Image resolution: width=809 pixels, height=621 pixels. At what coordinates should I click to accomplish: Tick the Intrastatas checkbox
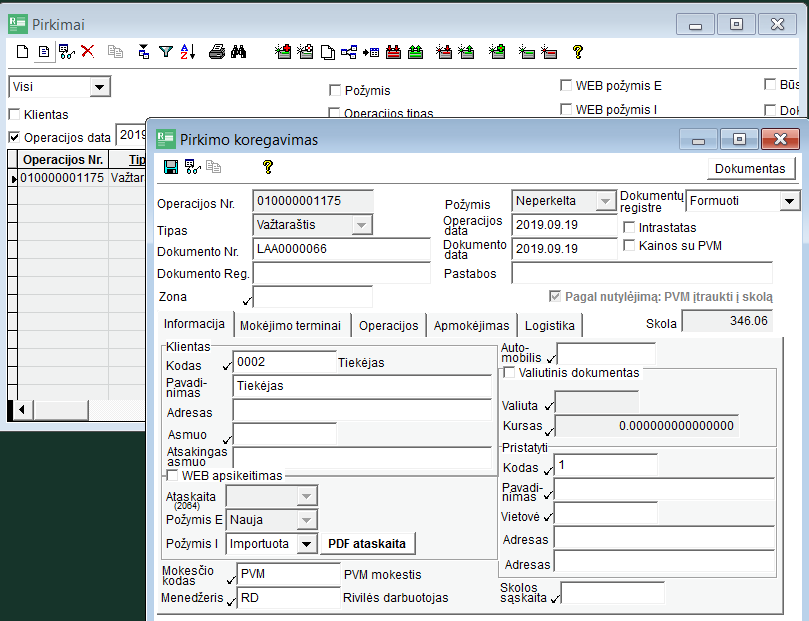629,227
